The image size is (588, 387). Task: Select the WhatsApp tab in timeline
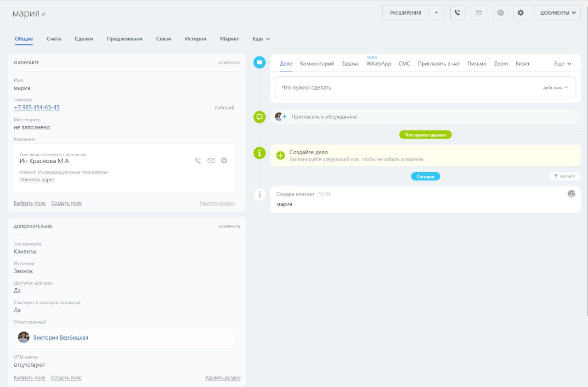click(x=379, y=64)
